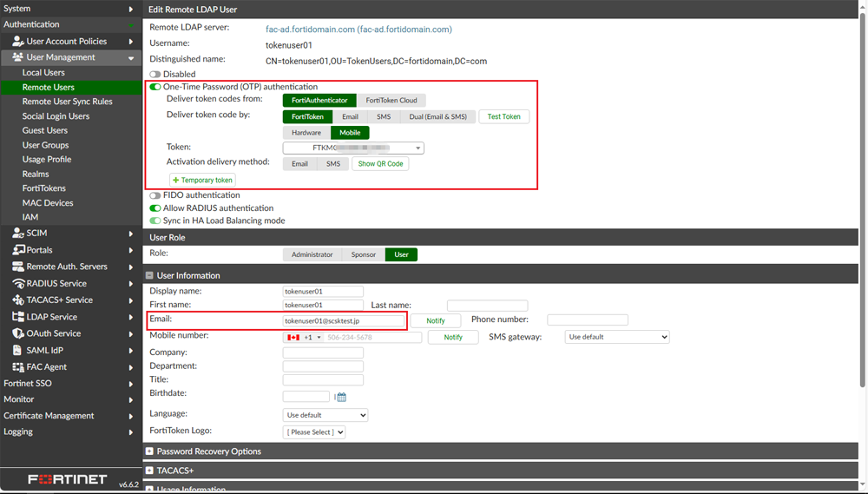Image resolution: width=868 pixels, height=494 pixels.
Task: Turn off One-Time Password authentication toggle
Action: [x=155, y=87]
